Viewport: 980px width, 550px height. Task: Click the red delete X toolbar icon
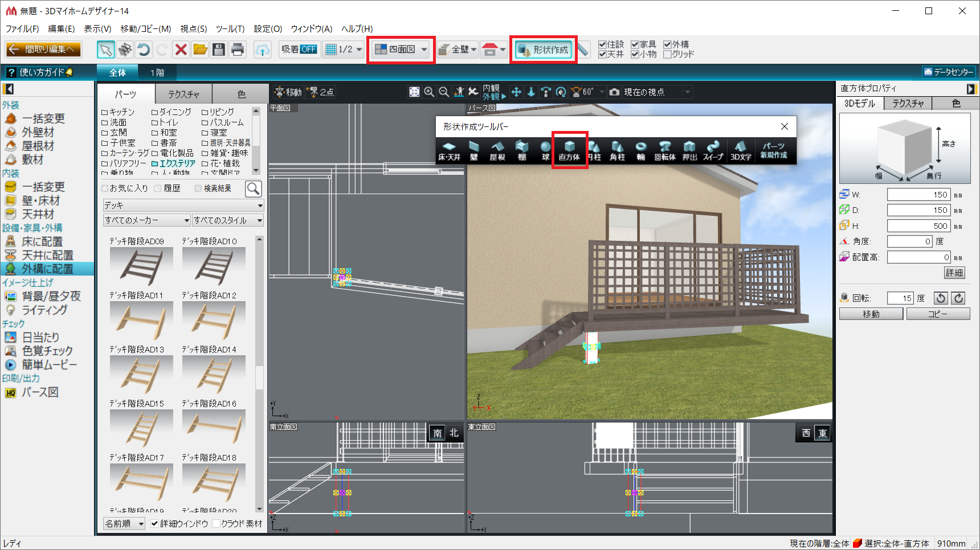(x=181, y=50)
